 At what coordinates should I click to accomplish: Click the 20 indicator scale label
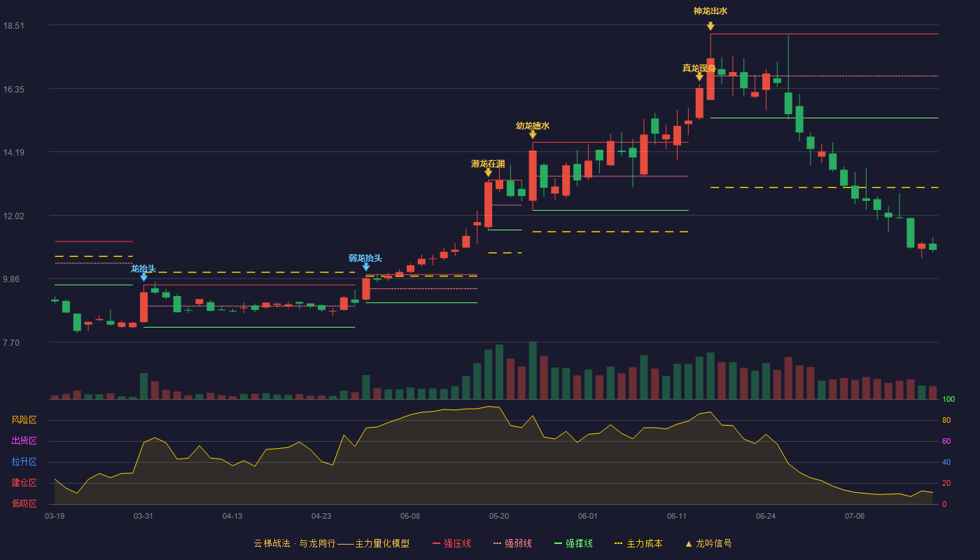[x=946, y=483]
